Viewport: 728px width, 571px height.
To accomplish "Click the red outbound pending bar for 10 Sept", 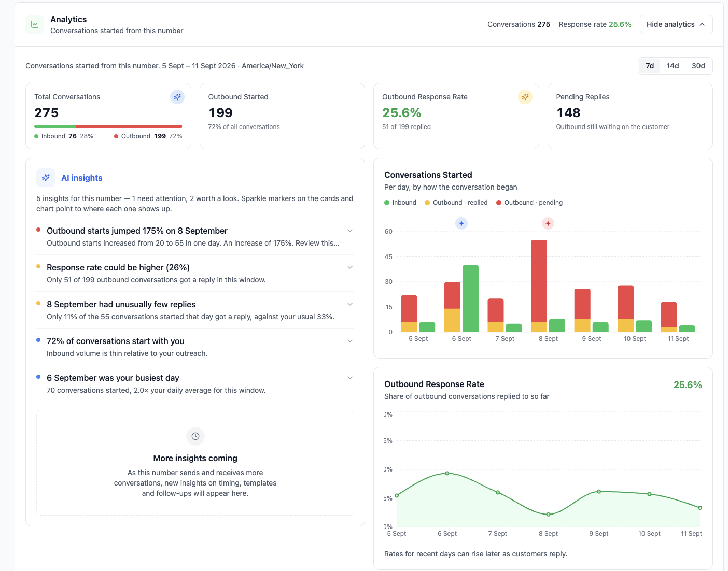I will point(626,302).
